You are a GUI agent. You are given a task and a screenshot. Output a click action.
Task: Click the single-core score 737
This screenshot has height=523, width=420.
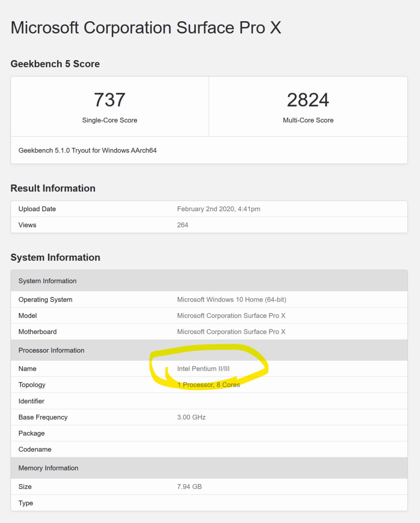click(109, 100)
